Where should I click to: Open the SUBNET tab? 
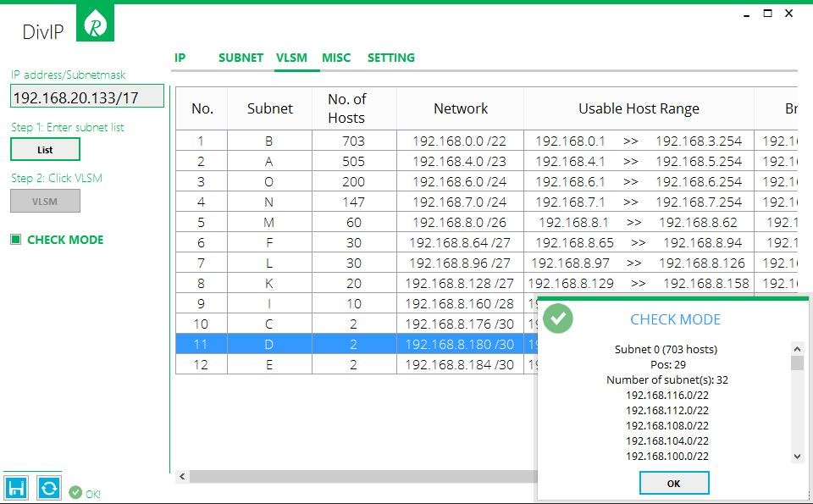[241, 58]
